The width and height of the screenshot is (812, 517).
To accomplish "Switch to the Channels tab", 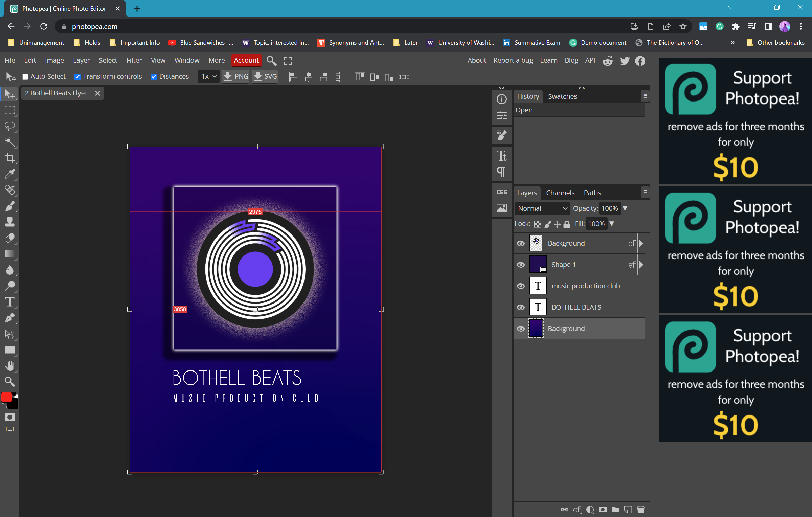I will tap(560, 192).
